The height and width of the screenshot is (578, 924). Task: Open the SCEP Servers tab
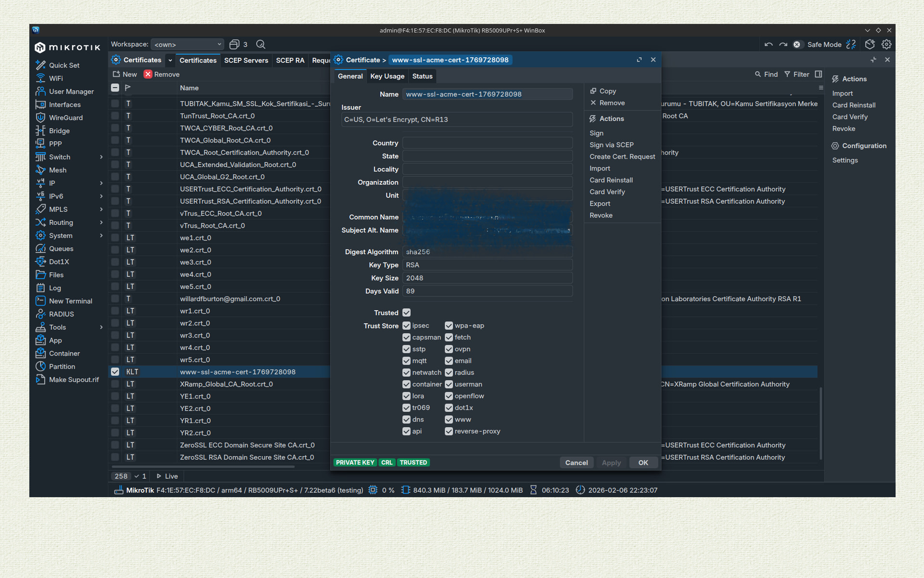click(x=246, y=60)
